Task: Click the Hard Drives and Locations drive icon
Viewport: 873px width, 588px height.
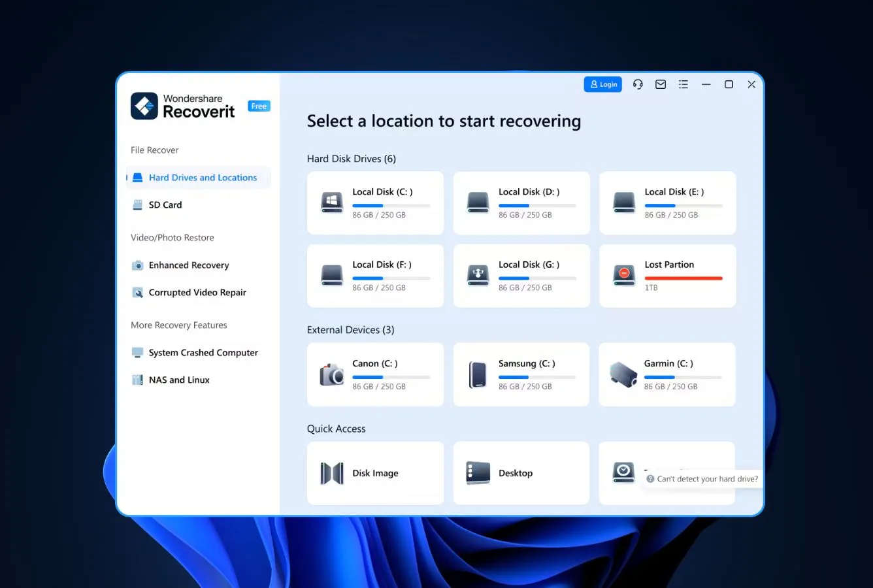Action: pos(138,178)
